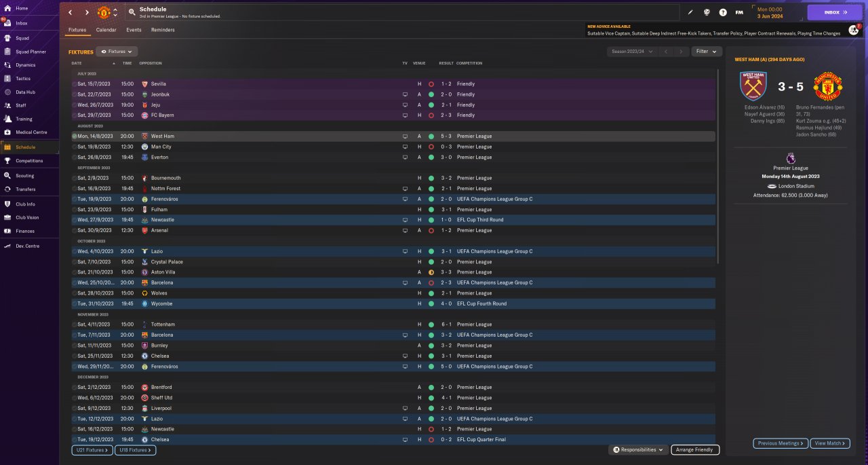Select the West Ham fixture row

point(393,136)
